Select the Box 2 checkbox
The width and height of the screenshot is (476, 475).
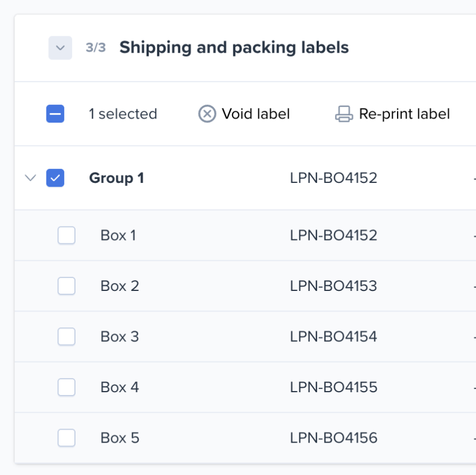[x=67, y=286]
